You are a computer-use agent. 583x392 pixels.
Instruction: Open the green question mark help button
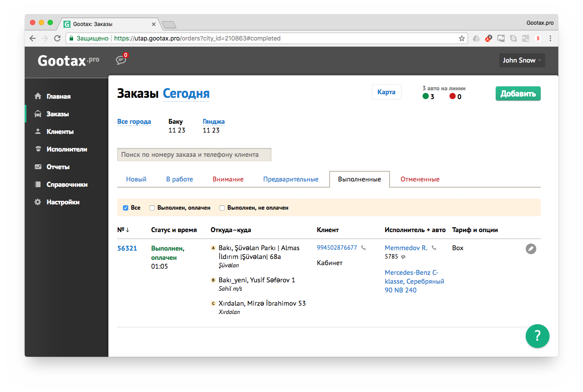(x=538, y=336)
